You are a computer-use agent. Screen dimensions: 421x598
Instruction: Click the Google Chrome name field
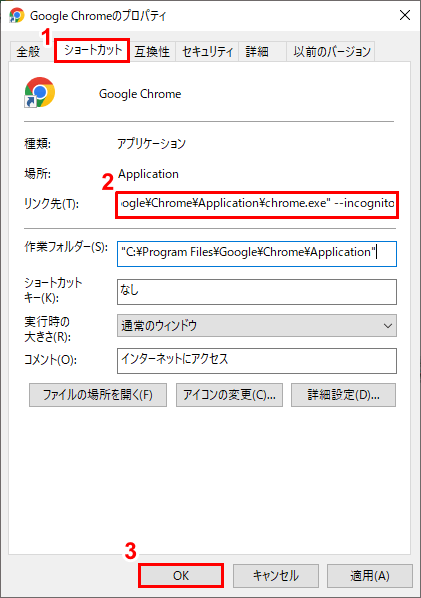click(140, 94)
